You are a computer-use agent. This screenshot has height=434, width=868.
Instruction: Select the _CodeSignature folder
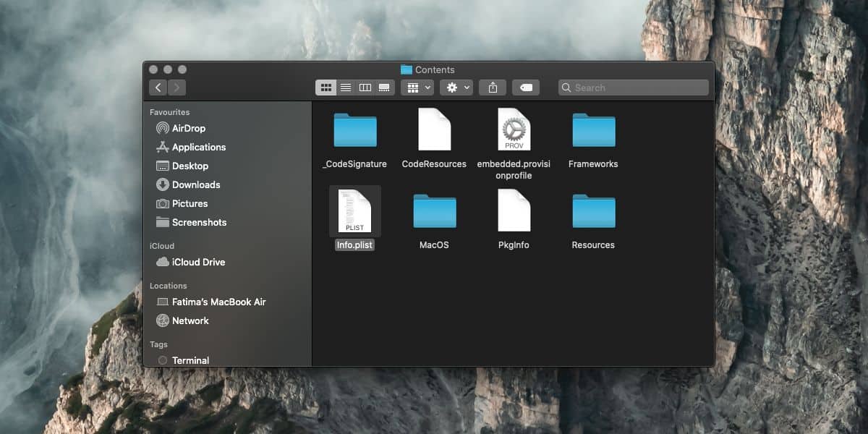tap(355, 141)
